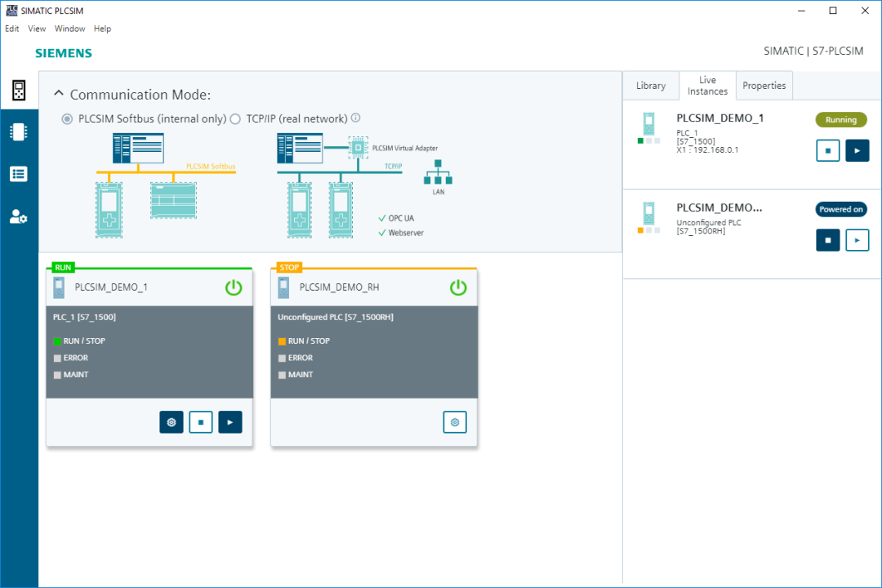Select TCP/IP (real network) radio button
Viewport: 882px width, 588px height.
point(236,119)
